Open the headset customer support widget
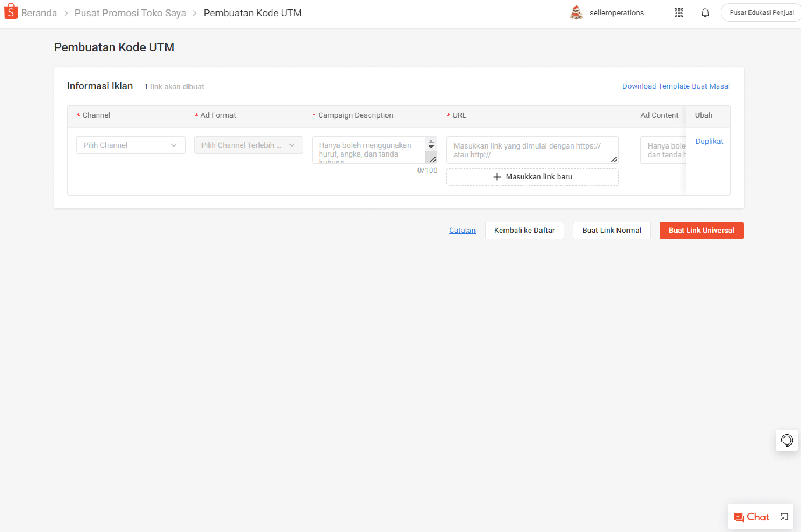Image resolution: width=801 pixels, height=532 pixels. pos(786,440)
